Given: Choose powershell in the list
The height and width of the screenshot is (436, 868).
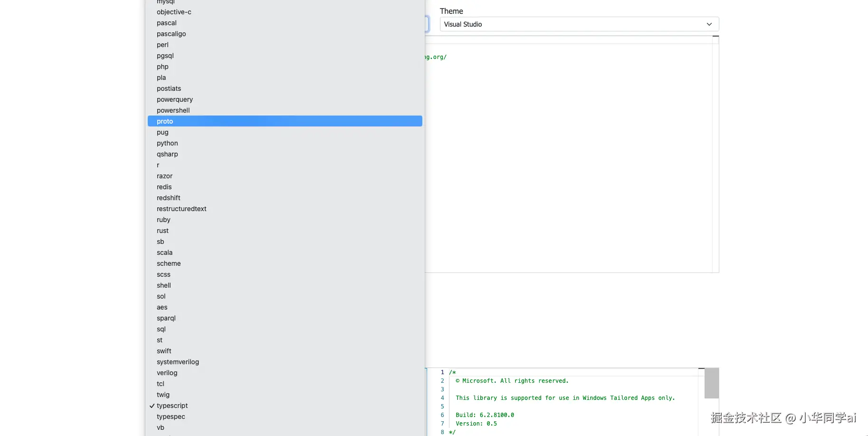Looking at the screenshot, I should click(285, 110).
